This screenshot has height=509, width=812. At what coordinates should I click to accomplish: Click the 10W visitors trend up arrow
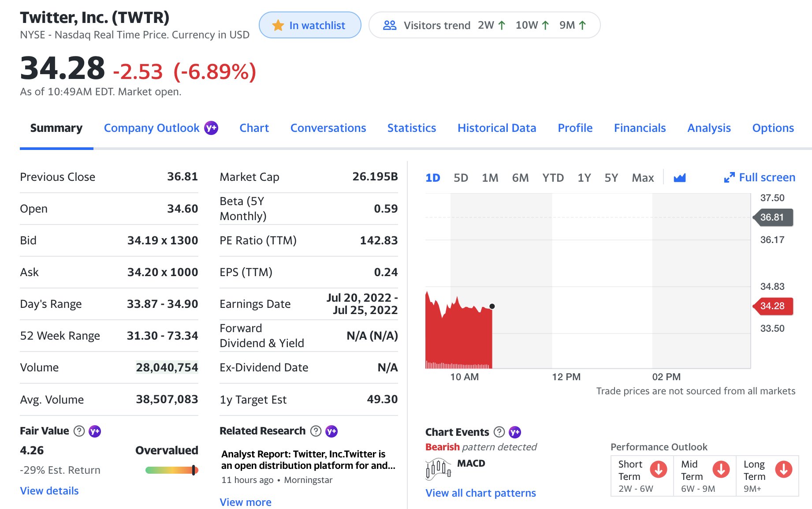(545, 25)
